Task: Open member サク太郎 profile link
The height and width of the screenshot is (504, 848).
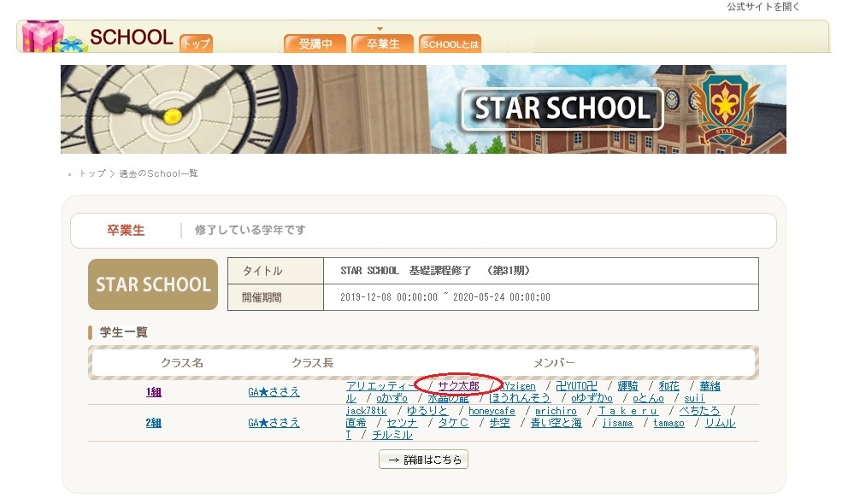Action: point(458,386)
